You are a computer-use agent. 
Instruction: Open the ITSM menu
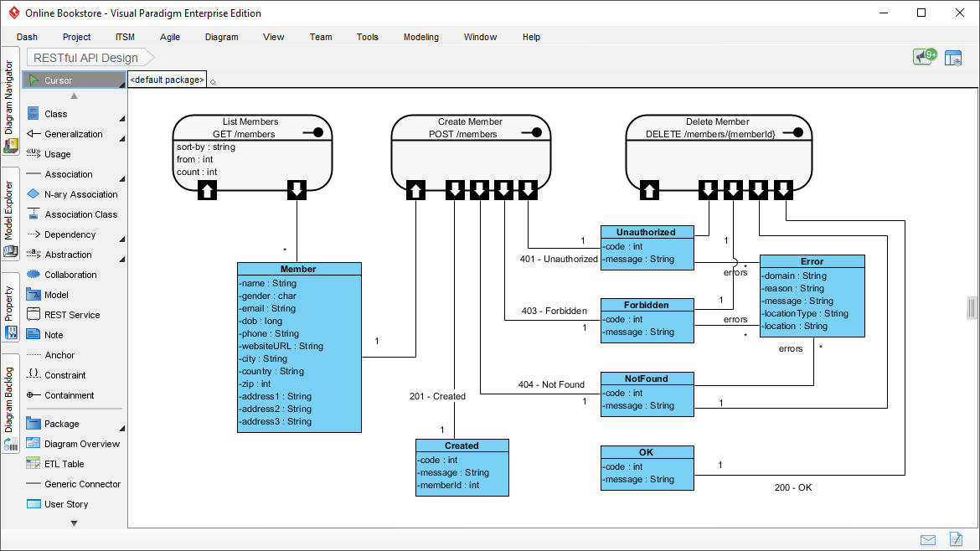(124, 37)
